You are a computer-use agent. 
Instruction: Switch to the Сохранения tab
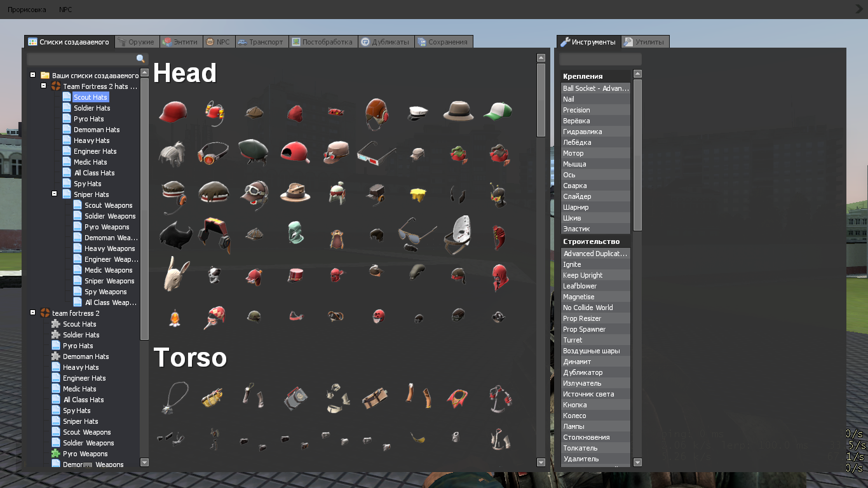pos(442,42)
